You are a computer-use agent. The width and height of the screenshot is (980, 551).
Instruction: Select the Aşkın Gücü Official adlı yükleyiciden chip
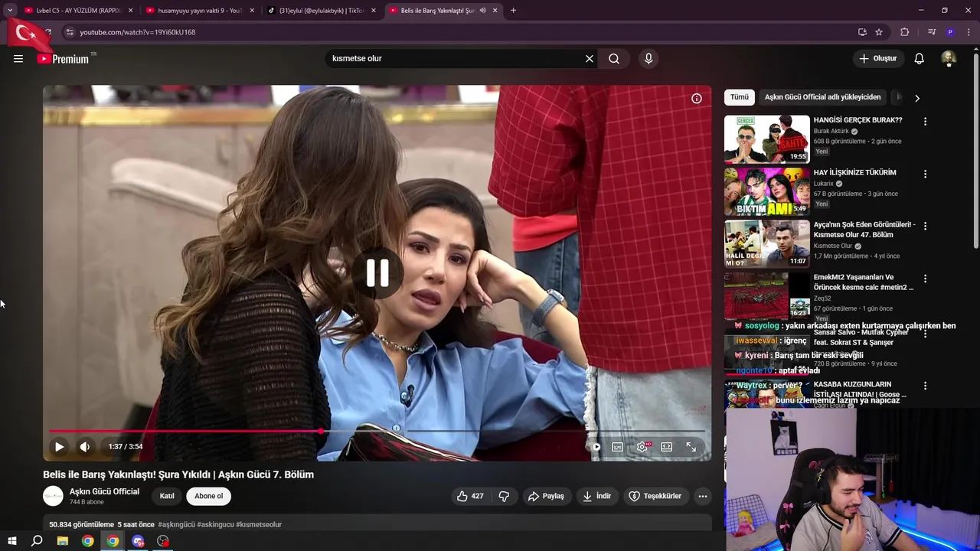click(822, 97)
